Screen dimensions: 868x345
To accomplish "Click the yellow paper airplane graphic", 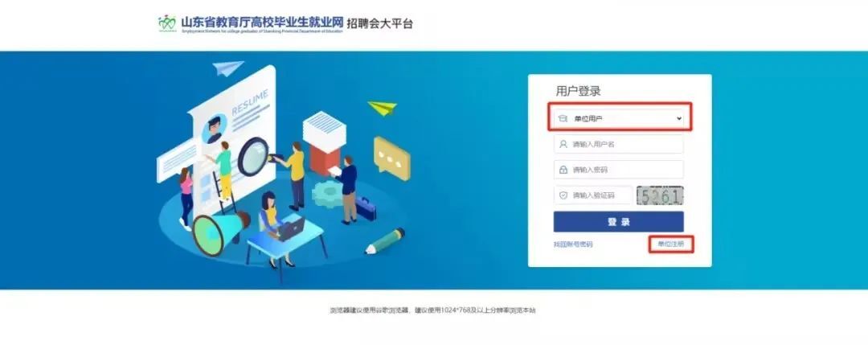I will click(382, 108).
